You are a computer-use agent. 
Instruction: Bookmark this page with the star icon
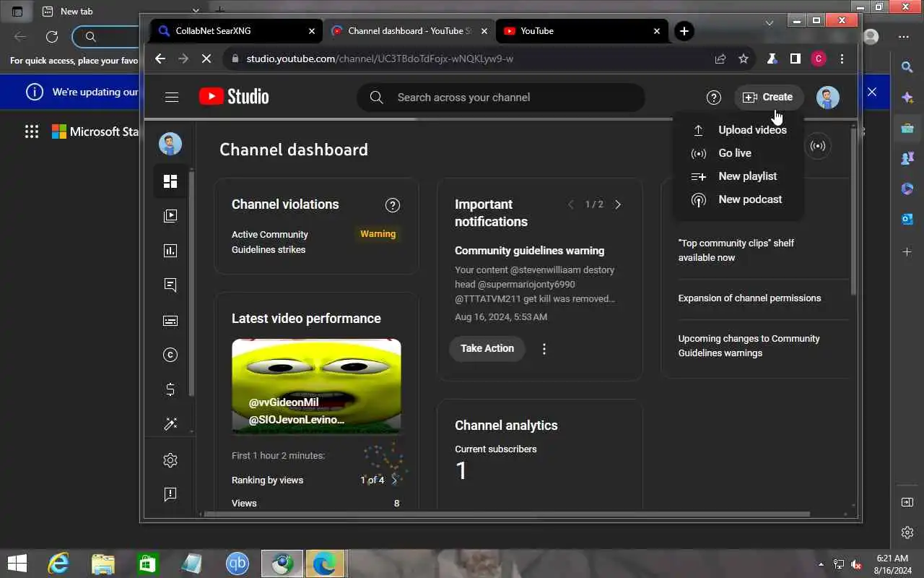(744, 59)
